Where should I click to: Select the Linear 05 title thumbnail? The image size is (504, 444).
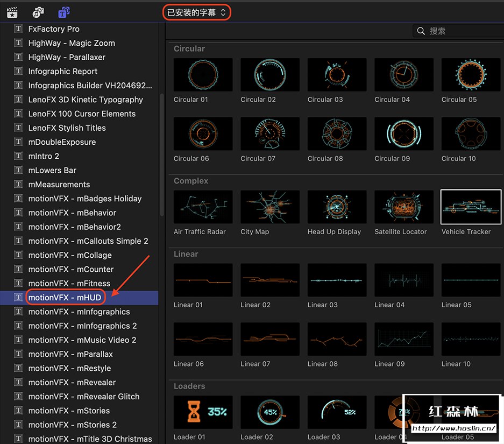coord(471,280)
